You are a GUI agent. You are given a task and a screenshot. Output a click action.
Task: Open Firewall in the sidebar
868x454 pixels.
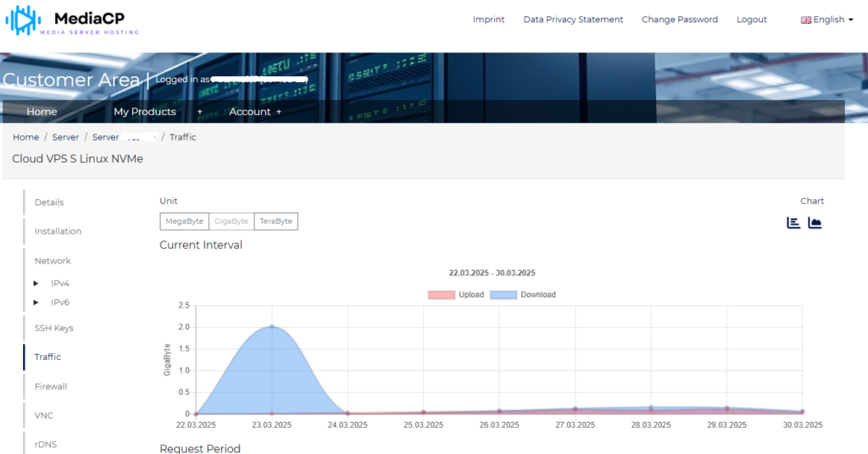pos(51,386)
